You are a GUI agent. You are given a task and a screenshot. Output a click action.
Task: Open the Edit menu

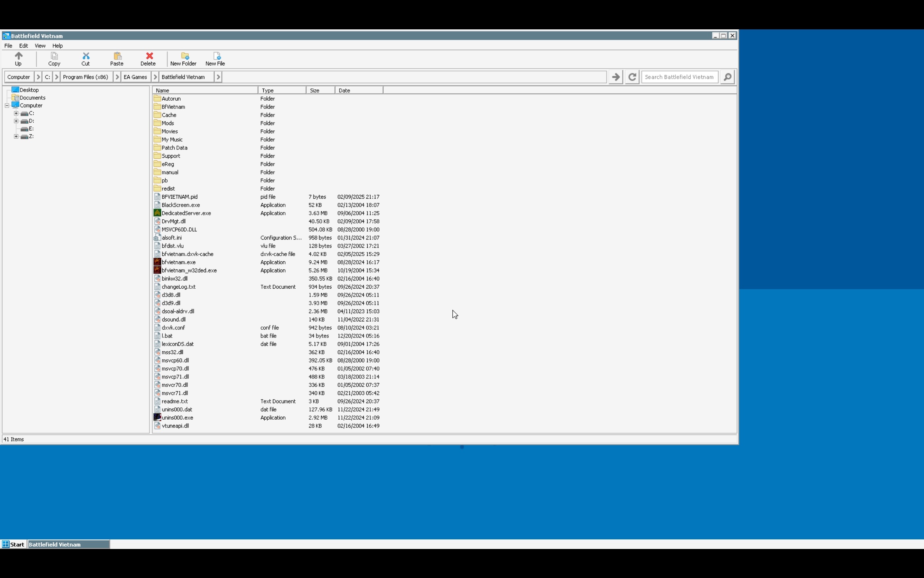pyautogui.click(x=23, y=46)
